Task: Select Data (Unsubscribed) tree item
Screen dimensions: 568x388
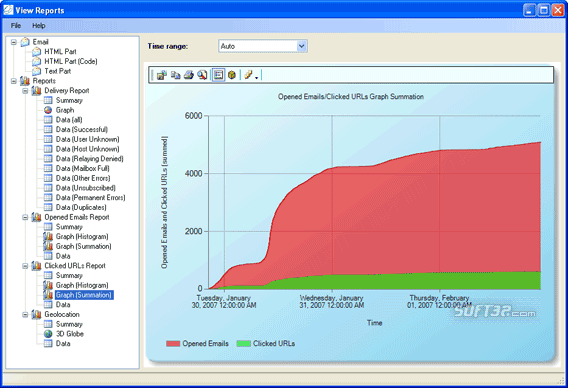Action: coord(85,188)
